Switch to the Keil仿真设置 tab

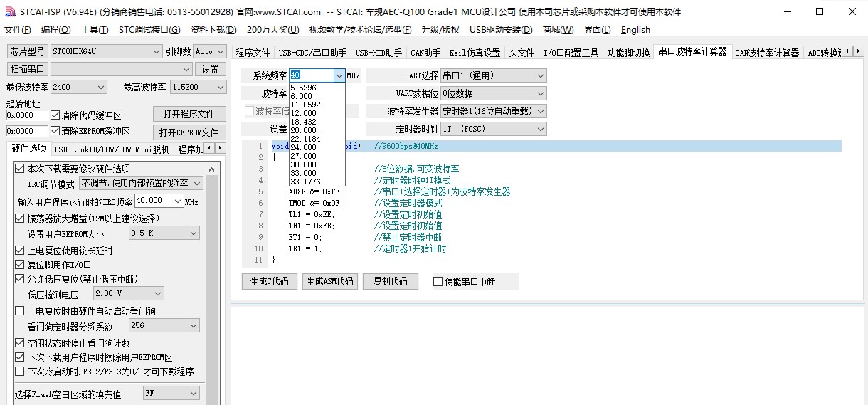pyautogui.click(x=475, y=53)
